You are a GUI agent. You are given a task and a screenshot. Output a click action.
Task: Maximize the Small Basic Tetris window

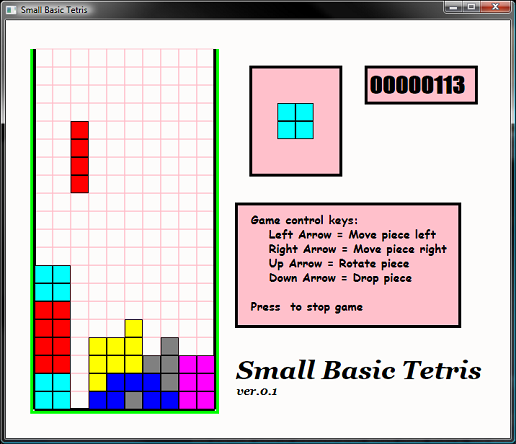click(471, 7)
